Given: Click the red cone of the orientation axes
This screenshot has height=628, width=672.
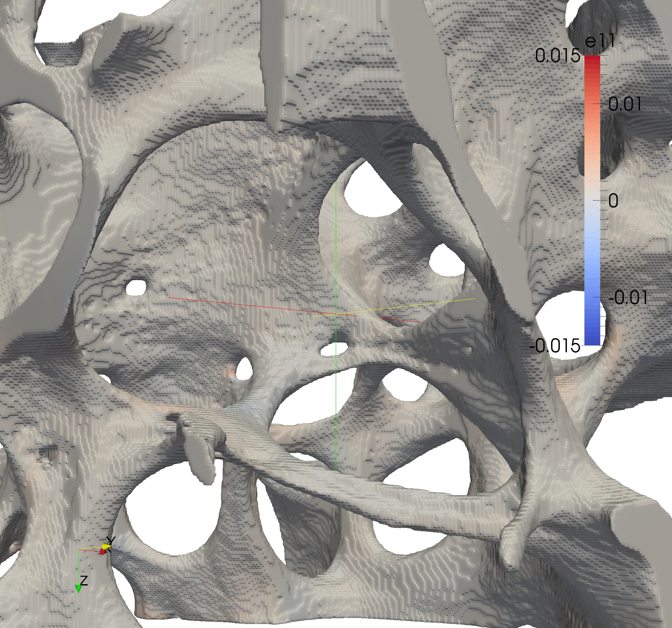Looking at the screenshot, I should (103, 552).
